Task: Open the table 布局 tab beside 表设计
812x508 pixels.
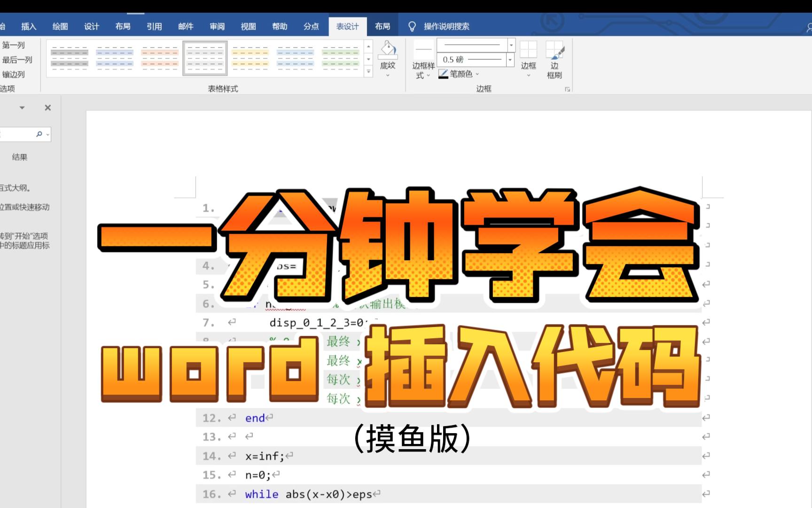Action: 383,26
